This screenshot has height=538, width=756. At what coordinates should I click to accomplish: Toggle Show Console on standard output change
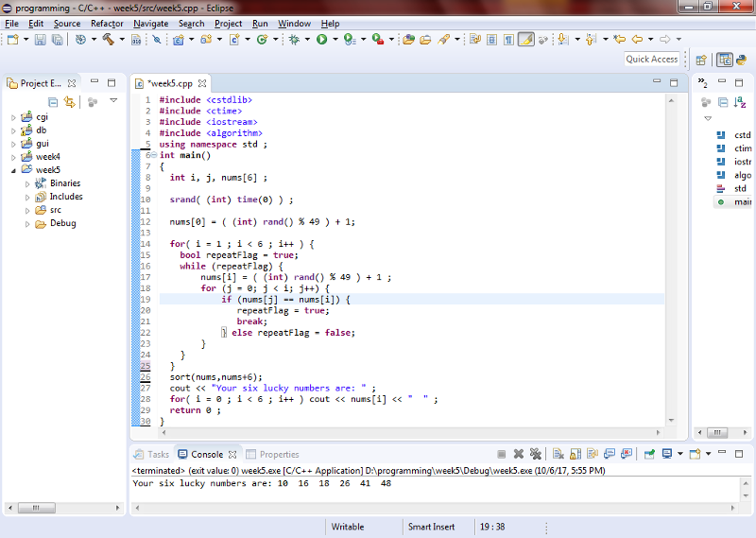click(x=610, y=454)
